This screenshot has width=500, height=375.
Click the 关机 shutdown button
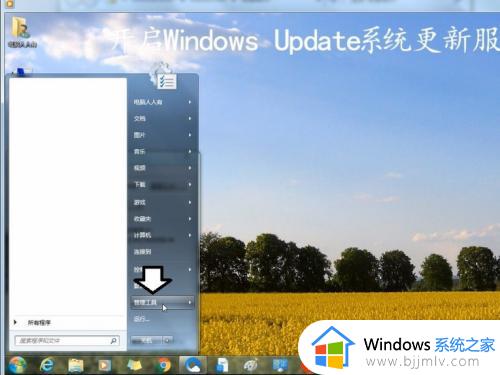(x=147, y=340)
